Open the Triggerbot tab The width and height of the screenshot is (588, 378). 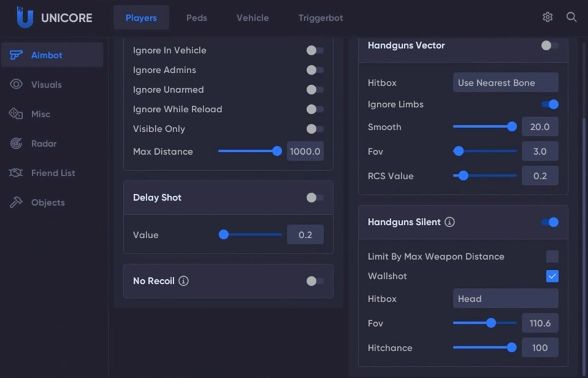321,18
